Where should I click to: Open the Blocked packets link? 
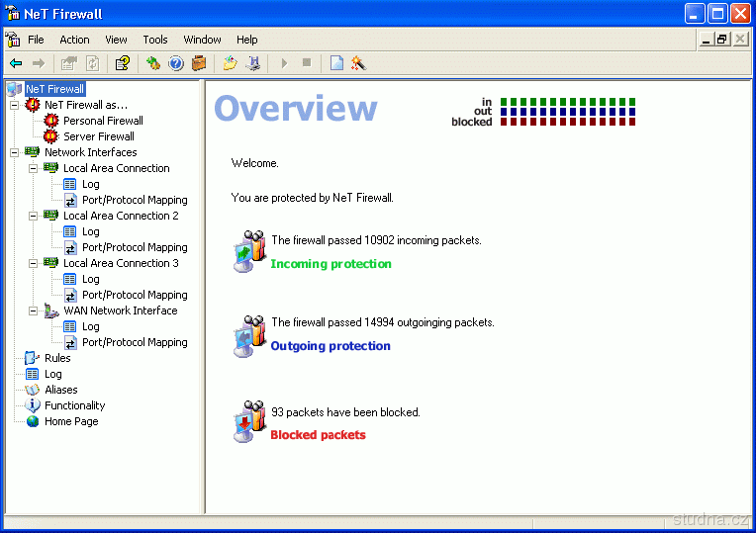click(318, 435)
